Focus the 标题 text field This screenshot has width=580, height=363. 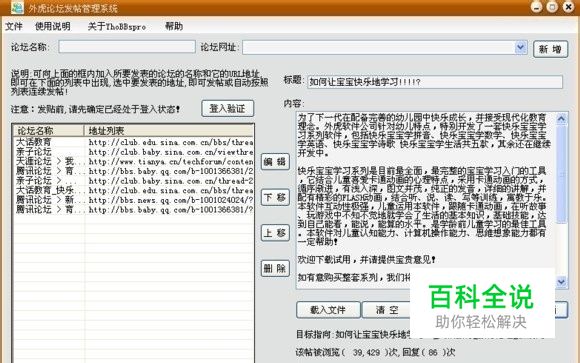point(435,82)
